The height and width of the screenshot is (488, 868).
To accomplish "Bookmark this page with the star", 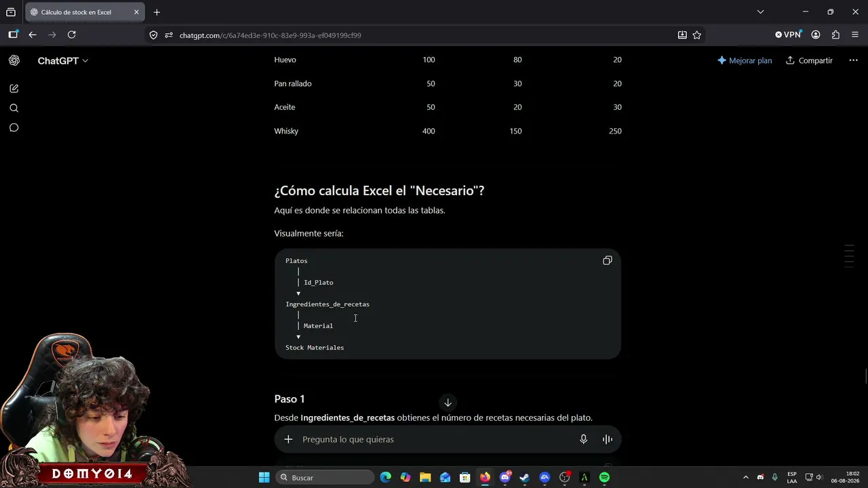I will pos(697,35).
